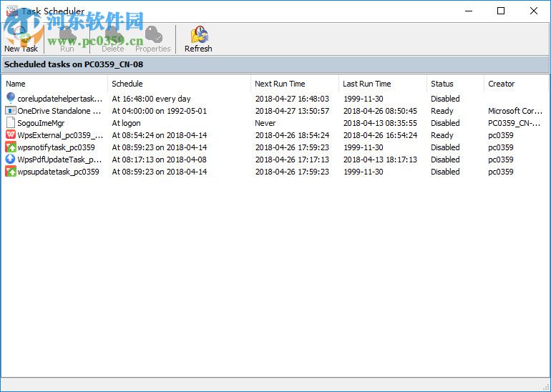Click the pc0359 creator of WpsPdfUpdateTask

pos(501,160)
